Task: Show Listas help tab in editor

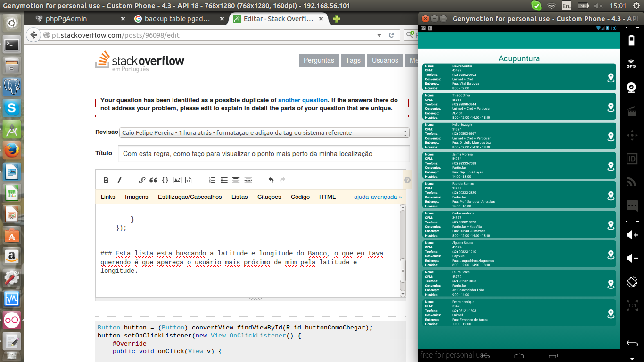Action: pos(239,197)
